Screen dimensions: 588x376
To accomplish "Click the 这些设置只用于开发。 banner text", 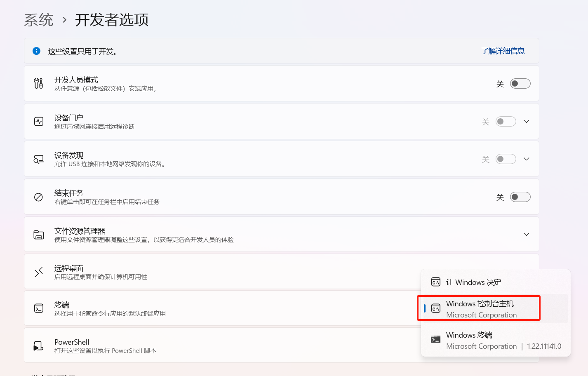I will pyautogui.click(x=82, y=52).
